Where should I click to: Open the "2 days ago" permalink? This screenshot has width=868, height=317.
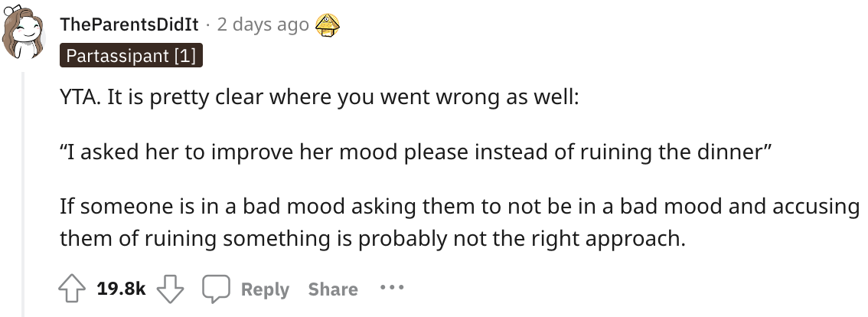263,25
